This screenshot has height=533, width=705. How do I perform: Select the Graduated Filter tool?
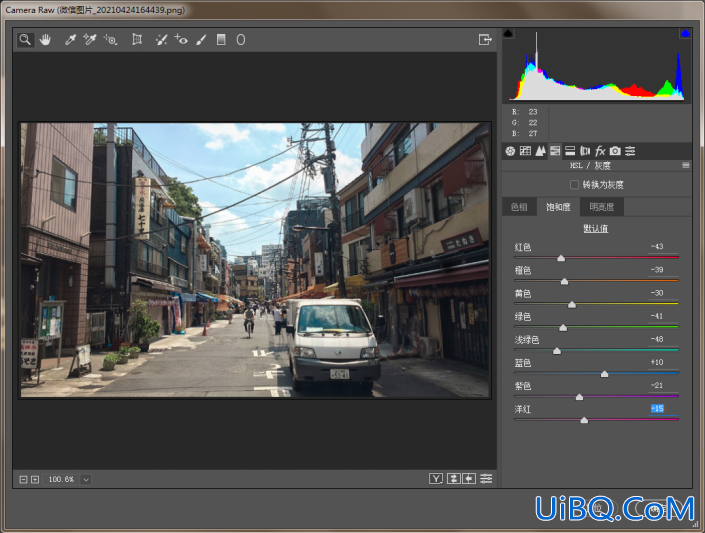coord(221,40)
